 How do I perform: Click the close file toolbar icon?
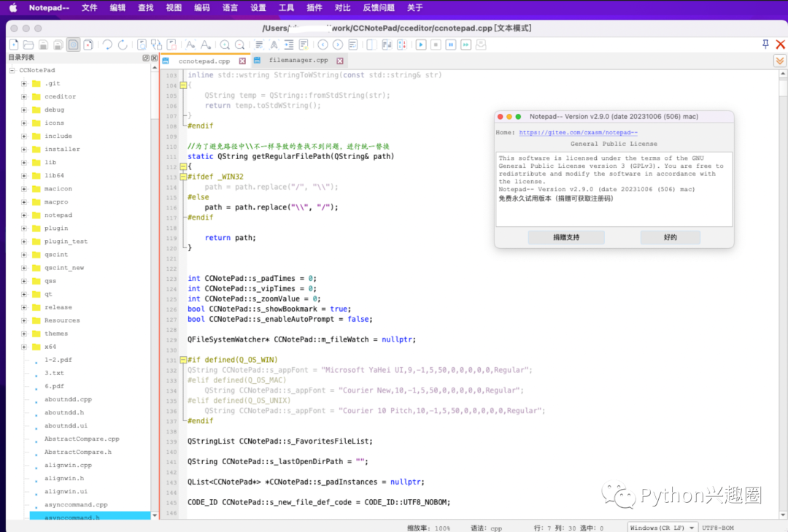(x=88, y=45)
